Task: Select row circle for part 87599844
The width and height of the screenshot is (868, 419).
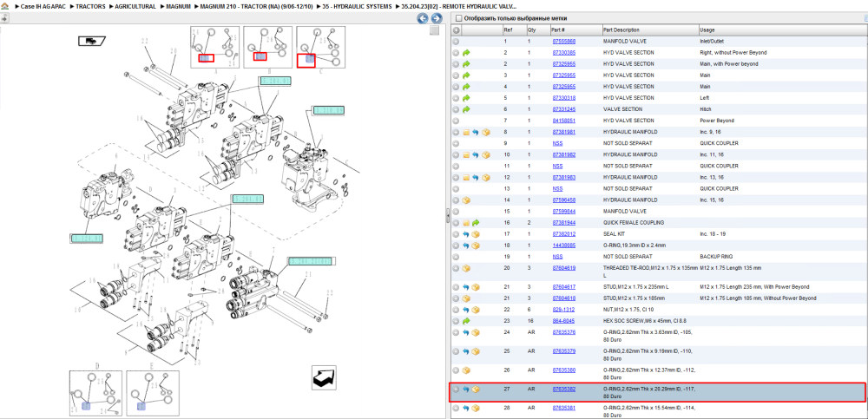Action: click(457, 212)
